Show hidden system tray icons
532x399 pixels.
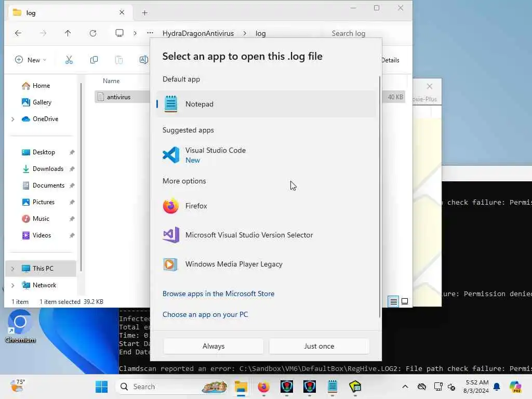tap(405, 387)
